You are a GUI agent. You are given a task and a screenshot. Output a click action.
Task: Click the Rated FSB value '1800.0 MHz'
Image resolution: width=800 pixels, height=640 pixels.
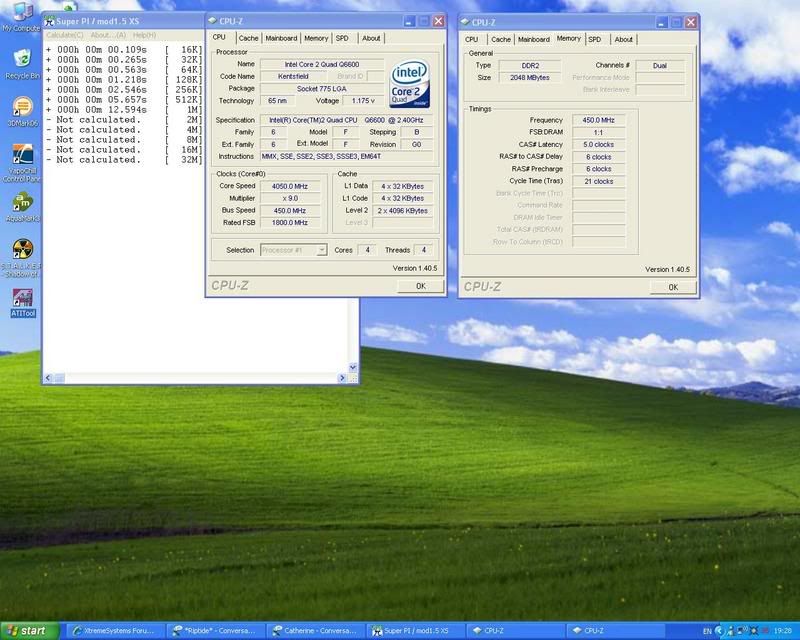pyautogui.click(x=290, y=223)
